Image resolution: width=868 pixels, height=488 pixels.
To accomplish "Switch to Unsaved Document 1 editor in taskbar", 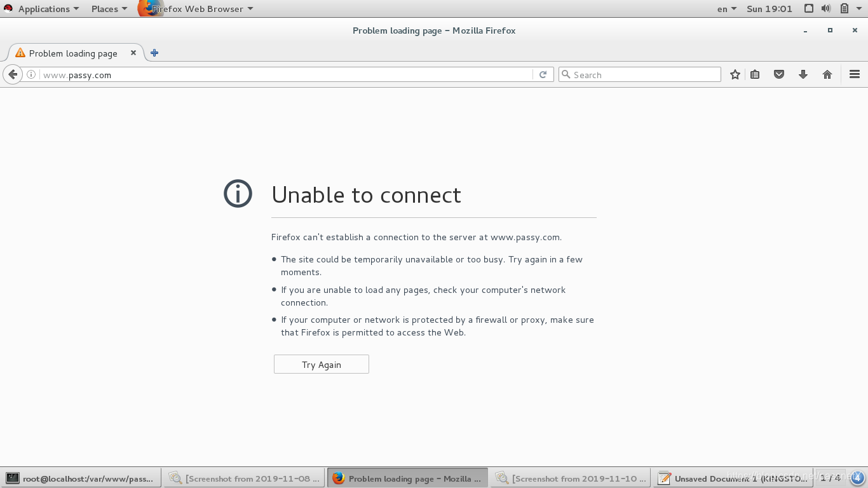I will point(733,478).
